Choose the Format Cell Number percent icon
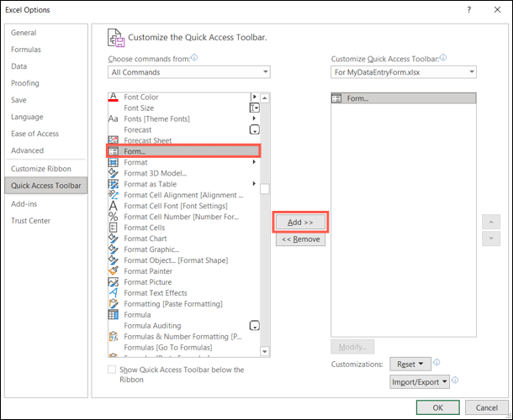The image size is (513, 420). [114, 217]
